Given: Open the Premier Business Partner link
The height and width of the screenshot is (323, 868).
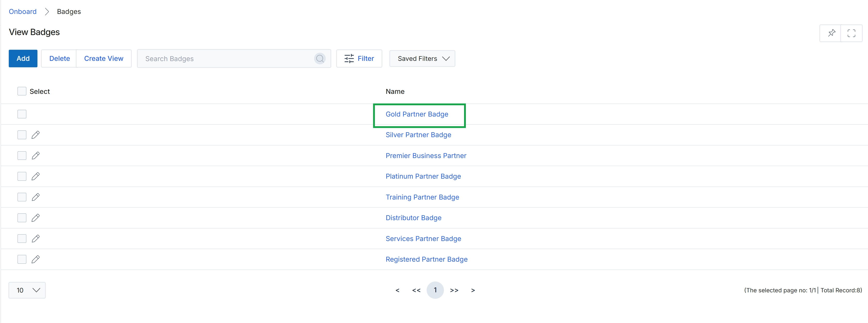Looking at the screenshot, I should click(426, 156).
